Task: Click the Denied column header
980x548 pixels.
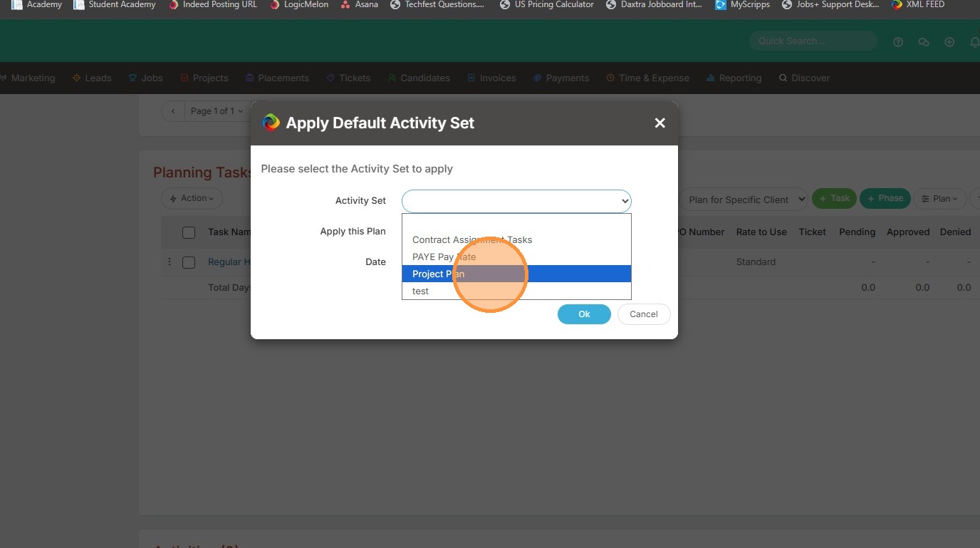Action: tap(955, 232)
